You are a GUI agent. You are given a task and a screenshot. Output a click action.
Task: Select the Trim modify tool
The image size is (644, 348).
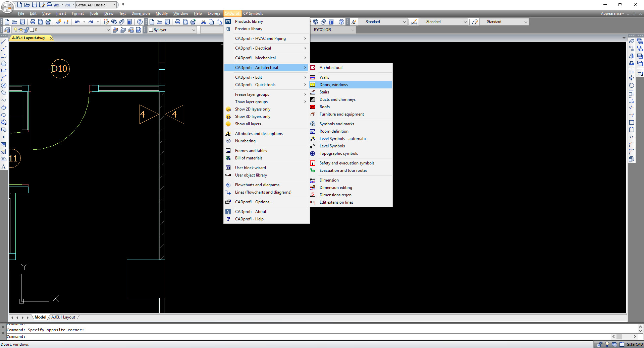pos(632,108)
